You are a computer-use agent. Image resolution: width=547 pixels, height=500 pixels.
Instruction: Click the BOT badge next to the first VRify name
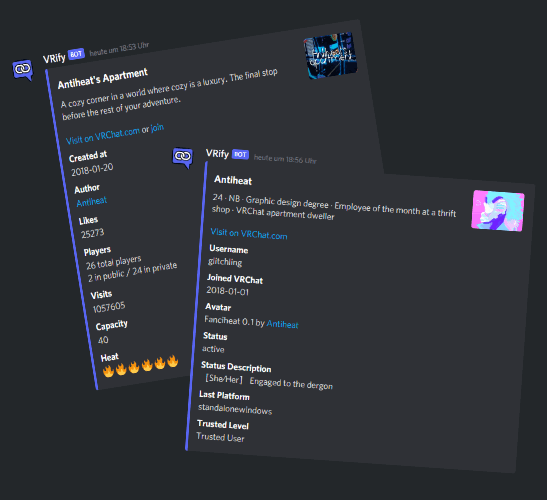pyautogui.click(x=76, y=54)
